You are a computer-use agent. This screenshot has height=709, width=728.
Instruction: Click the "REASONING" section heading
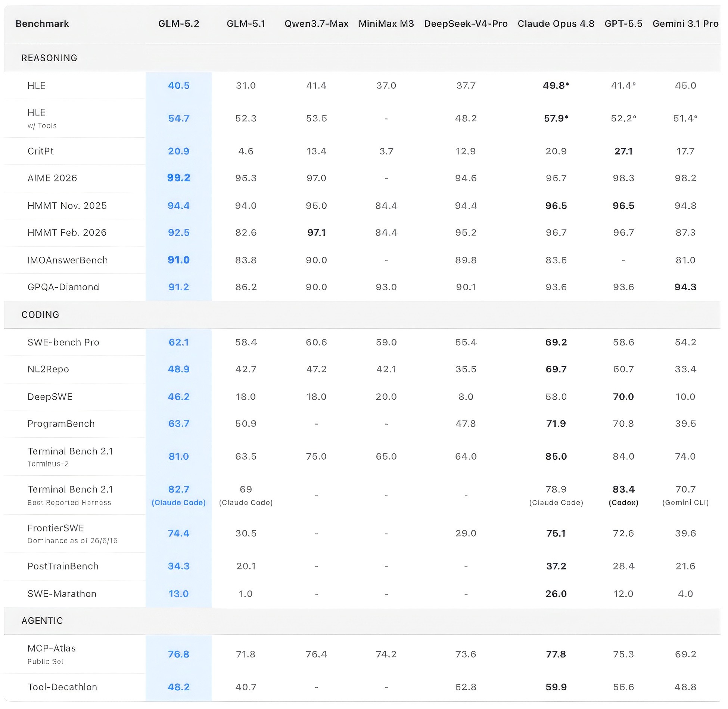(49, 58)
